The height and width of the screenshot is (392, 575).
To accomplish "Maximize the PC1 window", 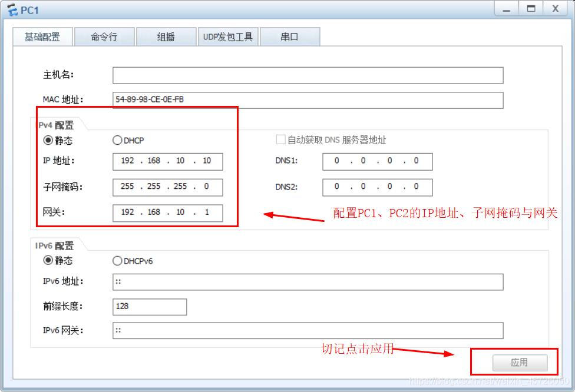I will [531, 9].
